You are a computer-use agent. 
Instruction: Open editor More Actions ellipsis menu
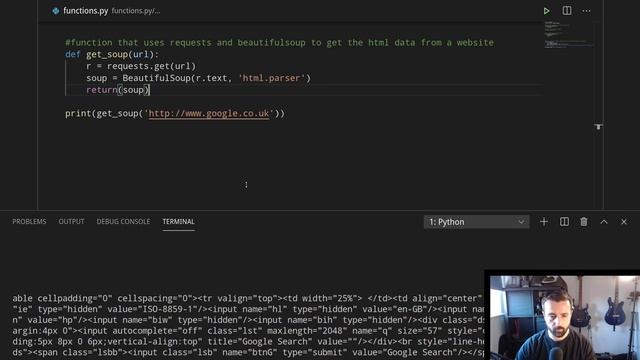[x=586, y=11]
